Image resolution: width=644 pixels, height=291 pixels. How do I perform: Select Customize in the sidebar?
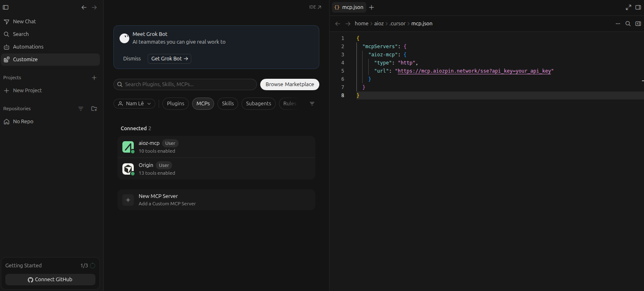[51, 60]
